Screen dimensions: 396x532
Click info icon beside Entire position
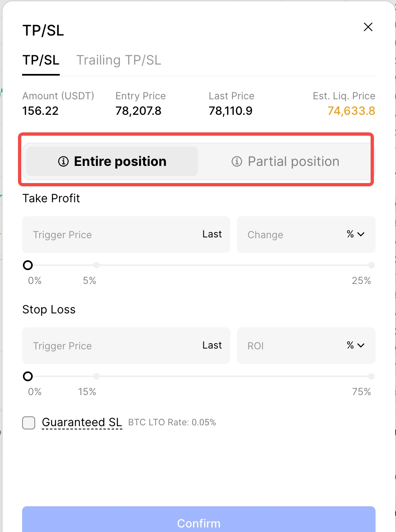(63, 161)
